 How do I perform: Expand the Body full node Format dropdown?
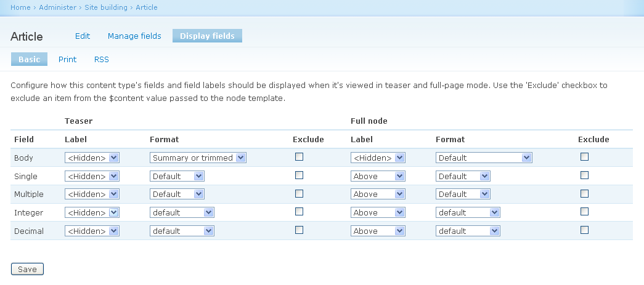pos(484,158)
